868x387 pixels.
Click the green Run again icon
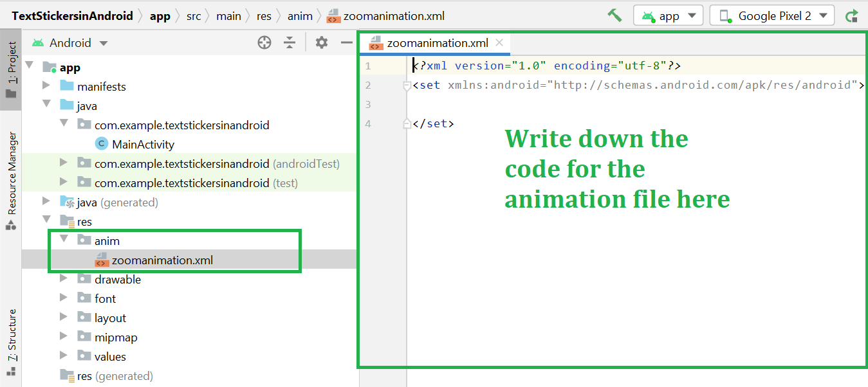852,15
